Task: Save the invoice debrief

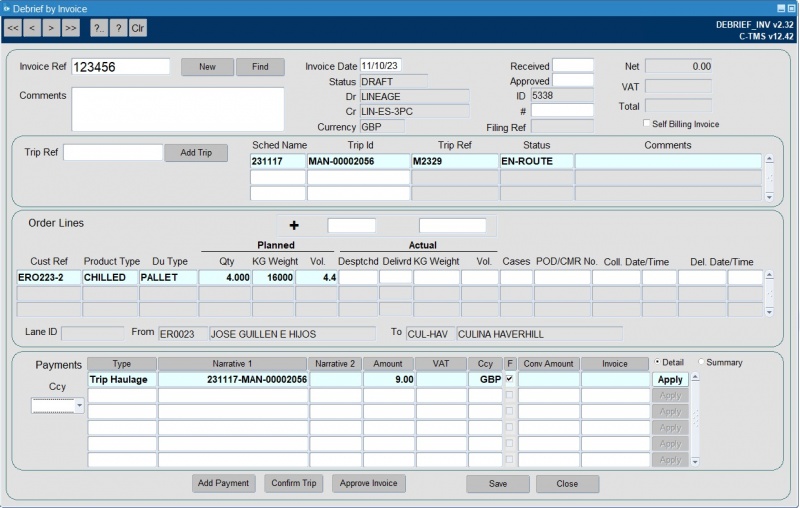Action: coord(498,484)
